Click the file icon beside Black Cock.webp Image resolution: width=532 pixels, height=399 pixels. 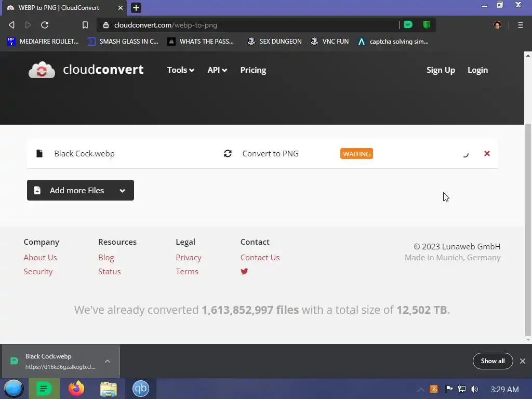(x=39, y=153)
